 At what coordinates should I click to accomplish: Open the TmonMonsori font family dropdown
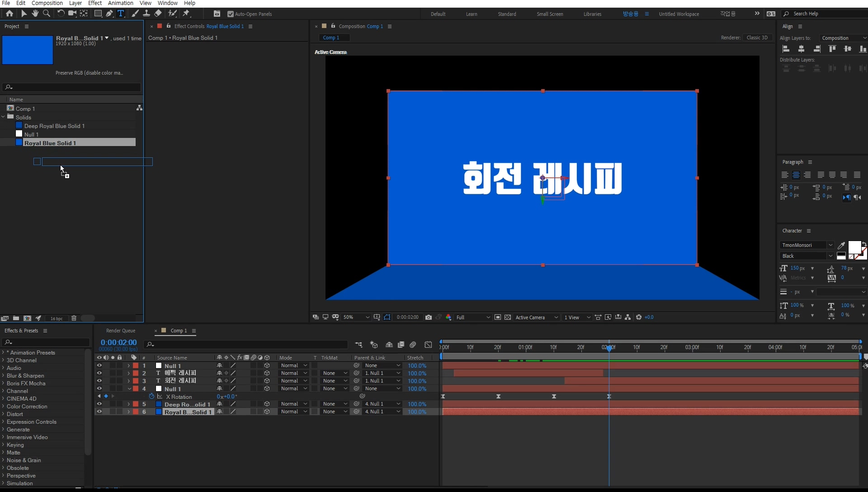830,245
